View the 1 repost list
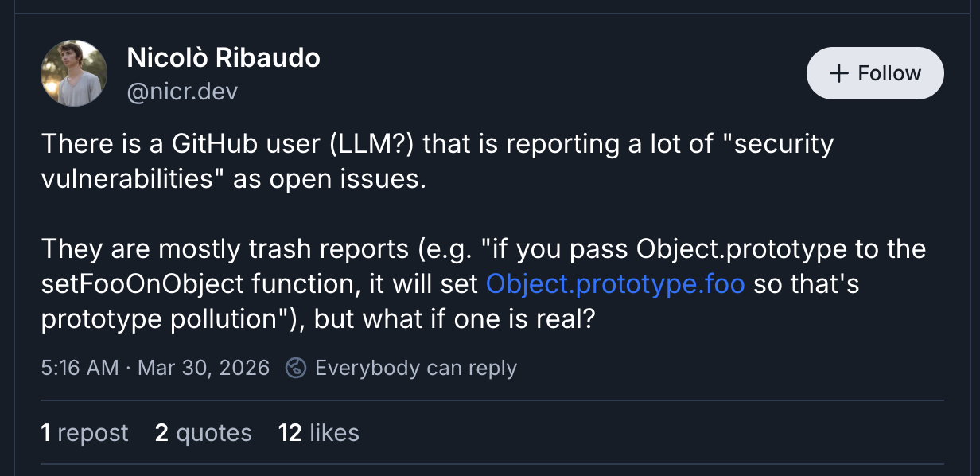This screenshot has height=476, width=980. 84,432
